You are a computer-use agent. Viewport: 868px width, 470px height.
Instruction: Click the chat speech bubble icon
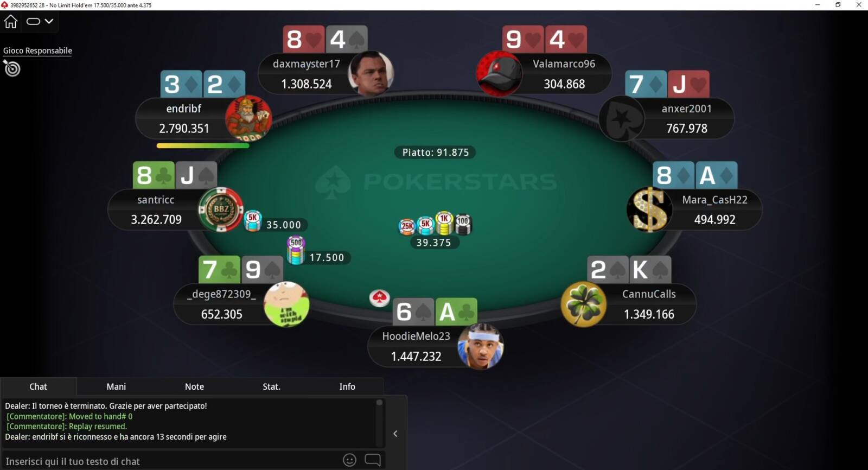(373, 460)
